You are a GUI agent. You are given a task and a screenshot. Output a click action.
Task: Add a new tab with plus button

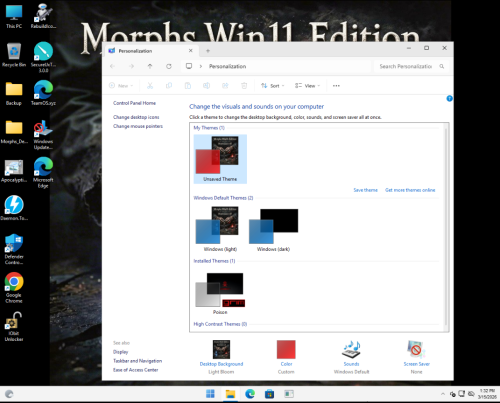tap(208, 51)
